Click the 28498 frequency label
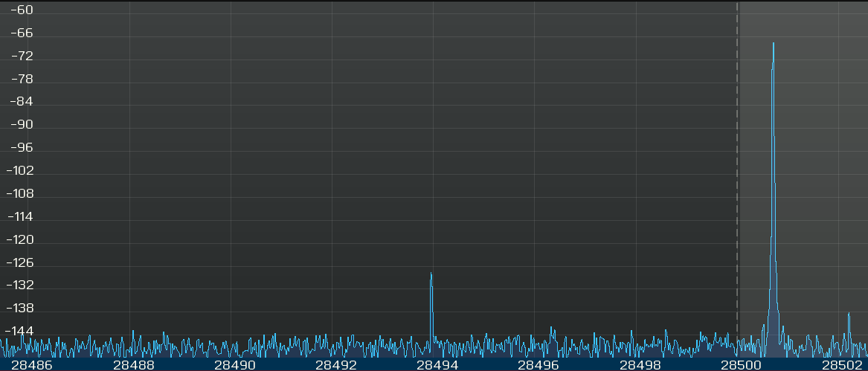 640,365
